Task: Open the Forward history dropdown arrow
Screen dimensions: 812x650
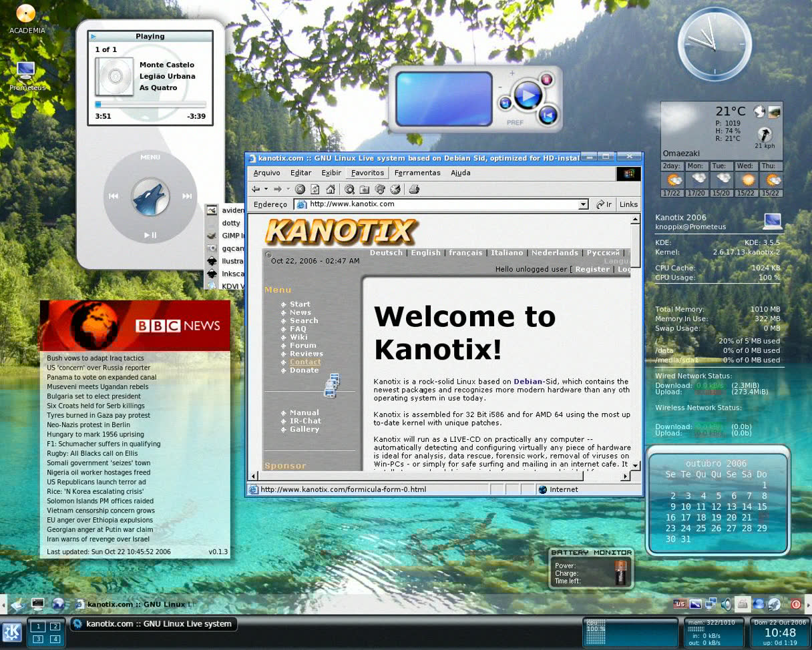Action: (x=288, y=190)
